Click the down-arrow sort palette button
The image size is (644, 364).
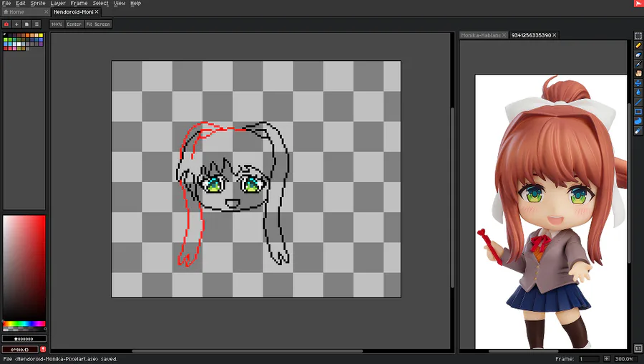[x=16, y=24]
